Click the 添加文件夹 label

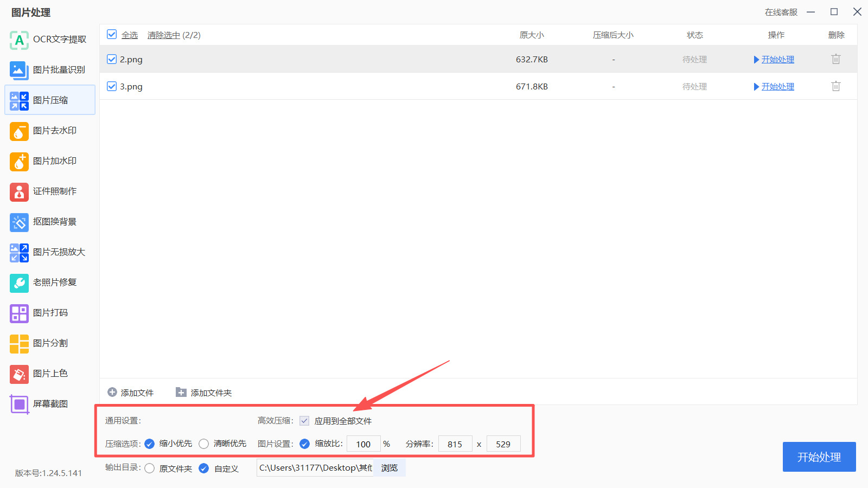[x=212, y=393]
